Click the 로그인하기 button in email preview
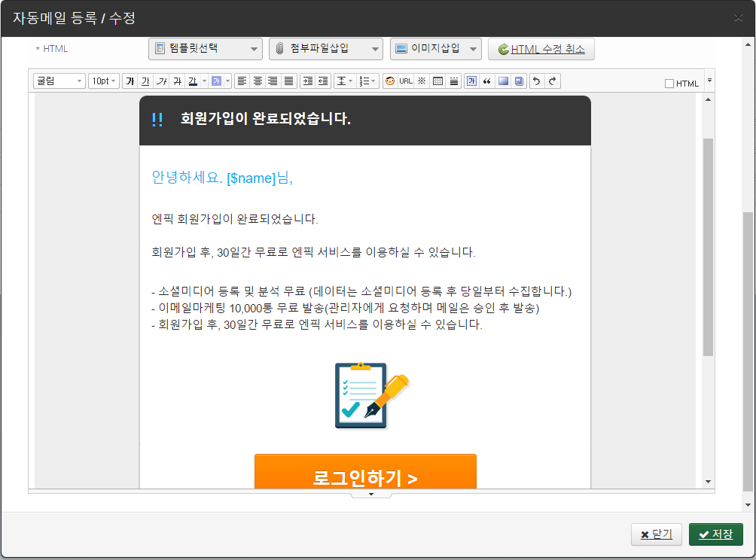Screen dimensions: 756x560 point(365,474)
